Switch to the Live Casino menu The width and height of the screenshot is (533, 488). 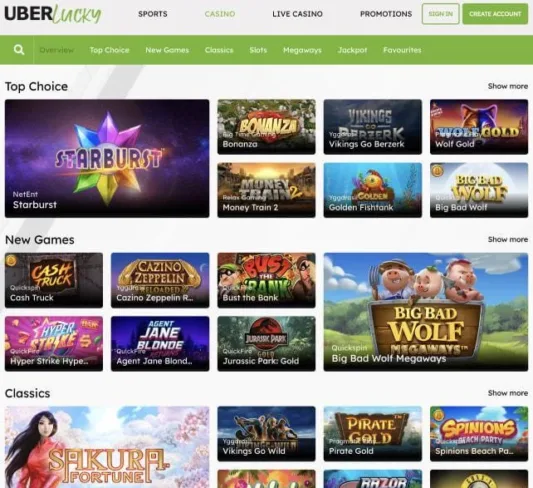pyautogui.click(x=297, y=14)
